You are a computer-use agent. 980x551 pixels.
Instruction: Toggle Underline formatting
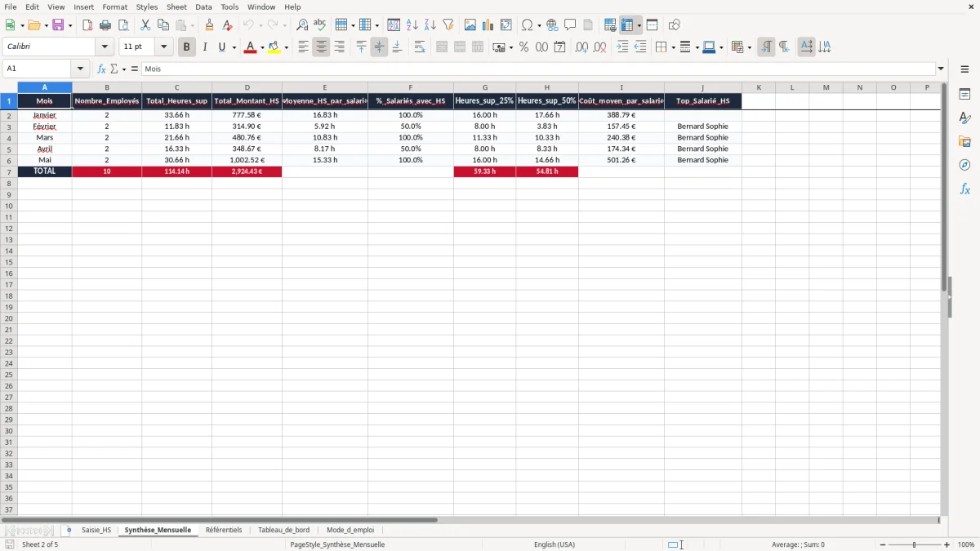pyautogui.click(x=221, y=47)
